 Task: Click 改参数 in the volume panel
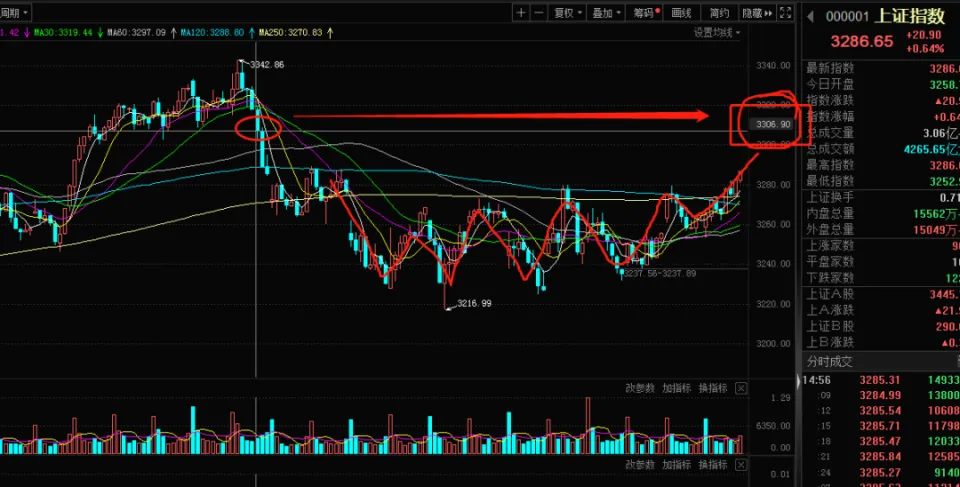click(640, 388)
